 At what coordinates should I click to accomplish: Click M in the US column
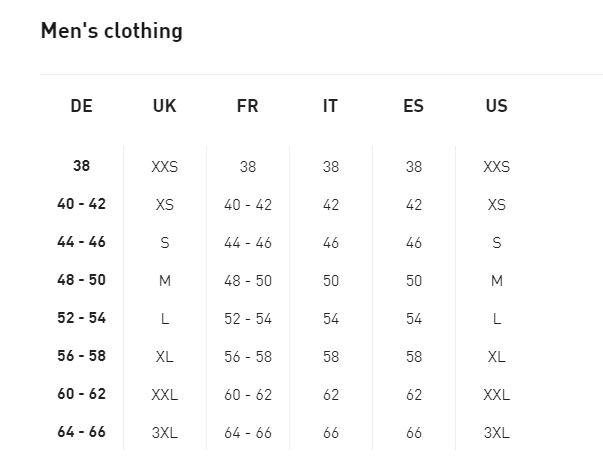pyautogui.click(x=496, y=281)
